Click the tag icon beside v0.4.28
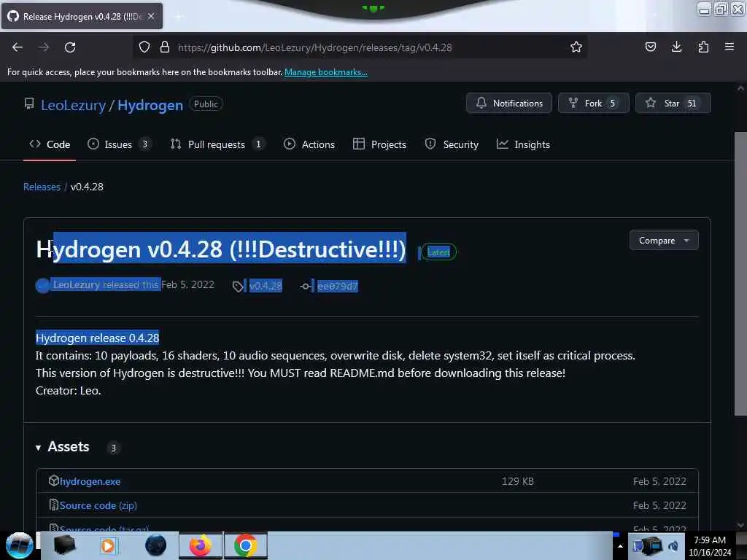Viewport: 747px width, 560px height. point(238,286)
